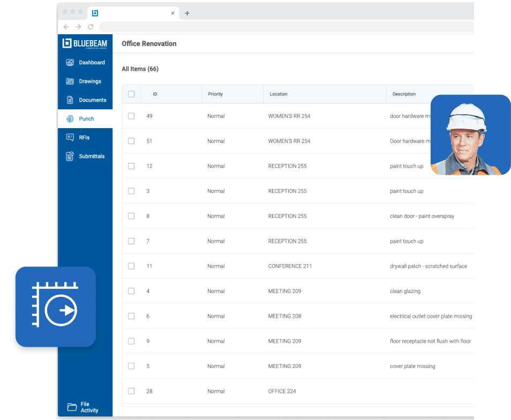Sort by the Priority column header

tap(215, 94)
